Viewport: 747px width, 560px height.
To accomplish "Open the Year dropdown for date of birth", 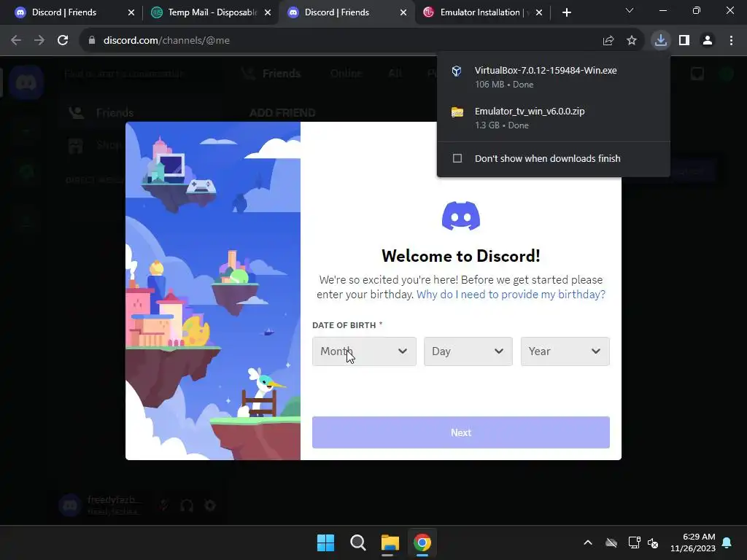I will (x=565, y=351).
